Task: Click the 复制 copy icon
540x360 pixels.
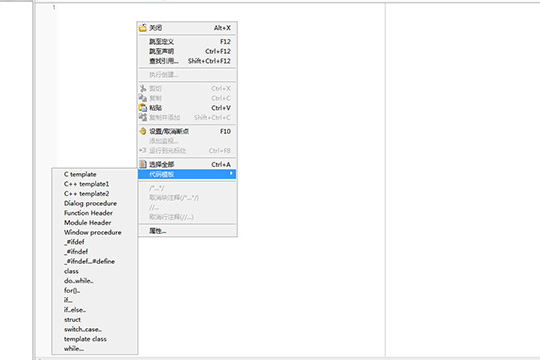Action: pos(143,98)
